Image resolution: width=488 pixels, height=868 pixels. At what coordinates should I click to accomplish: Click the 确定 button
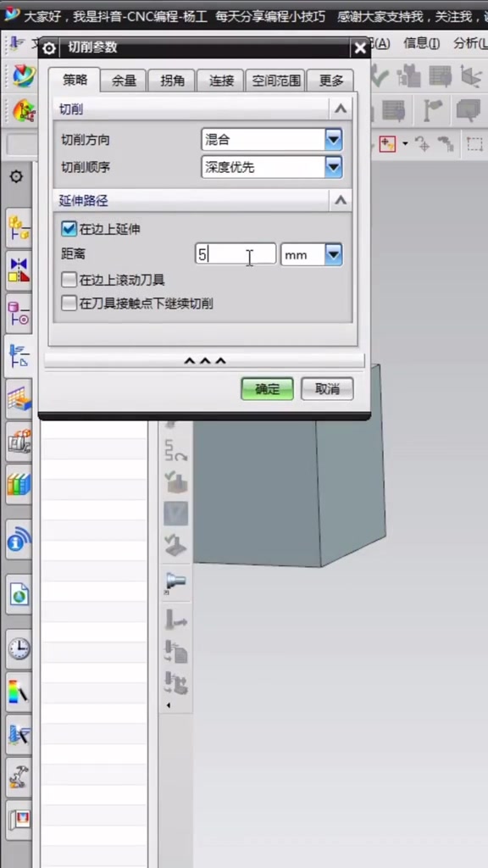(267, 388)
